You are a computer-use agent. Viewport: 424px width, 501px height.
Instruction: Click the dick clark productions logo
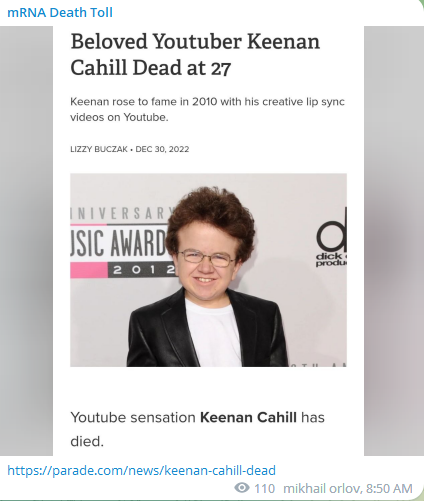[x=331, y=237]
